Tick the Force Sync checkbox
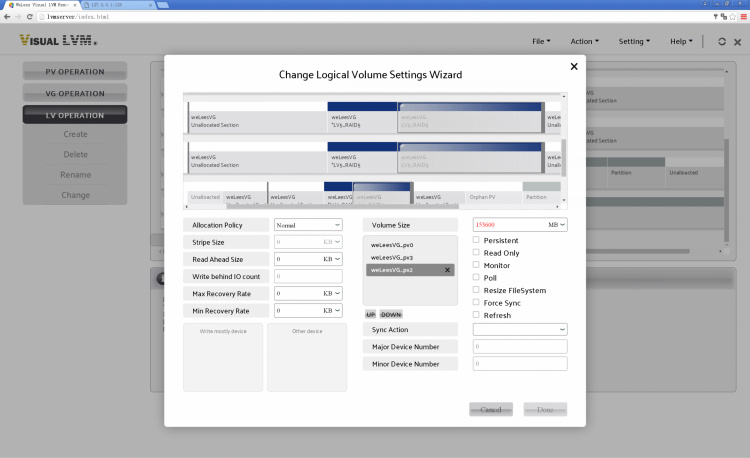 476,302
